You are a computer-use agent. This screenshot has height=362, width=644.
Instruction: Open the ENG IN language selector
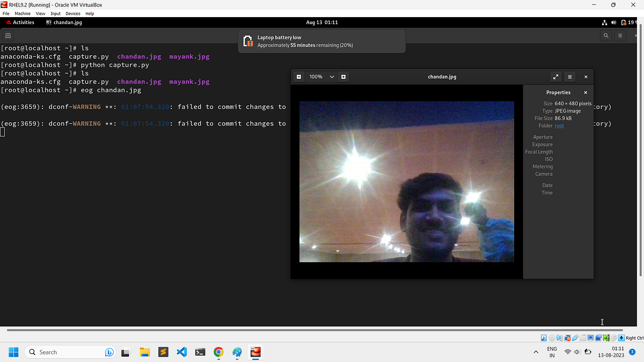tap(552, 352)
